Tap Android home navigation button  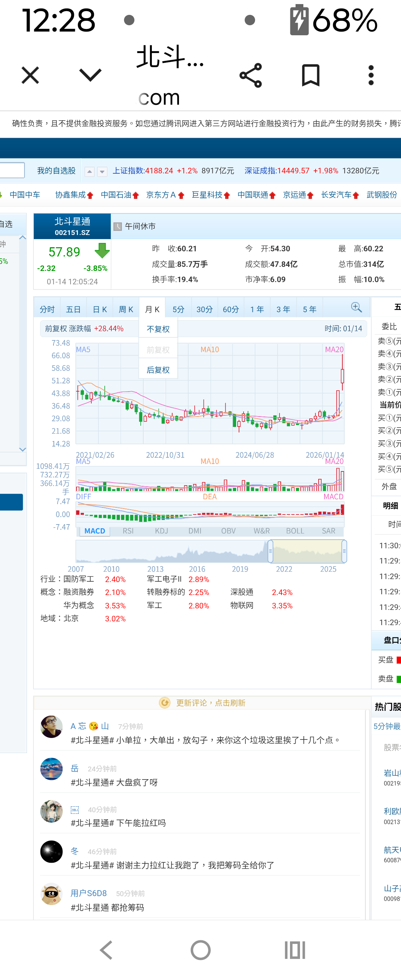pos(200,950)
